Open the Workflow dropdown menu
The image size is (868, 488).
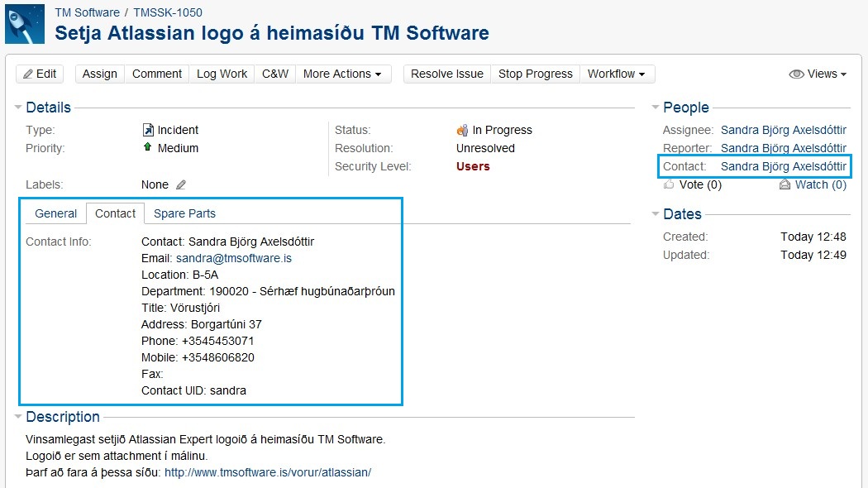tap(617, 74)
